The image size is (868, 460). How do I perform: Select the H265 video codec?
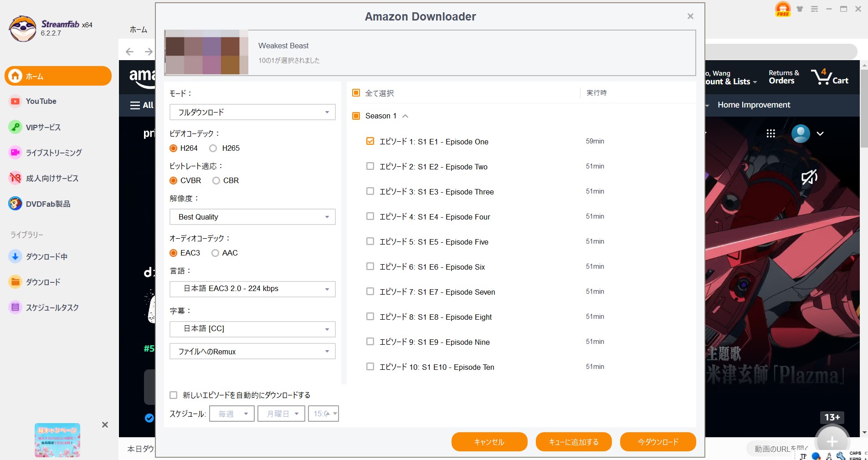click(x=213, y=148)
